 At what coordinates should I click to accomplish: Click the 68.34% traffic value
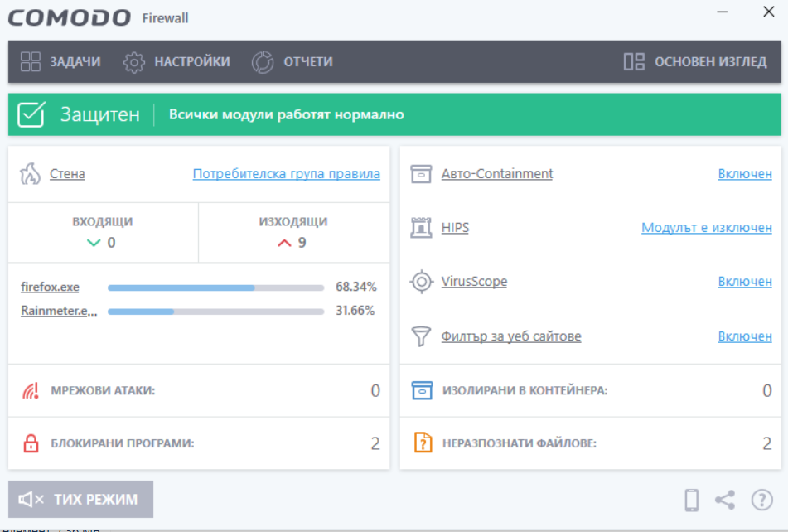pyautogui.click(x=355, y=287)
